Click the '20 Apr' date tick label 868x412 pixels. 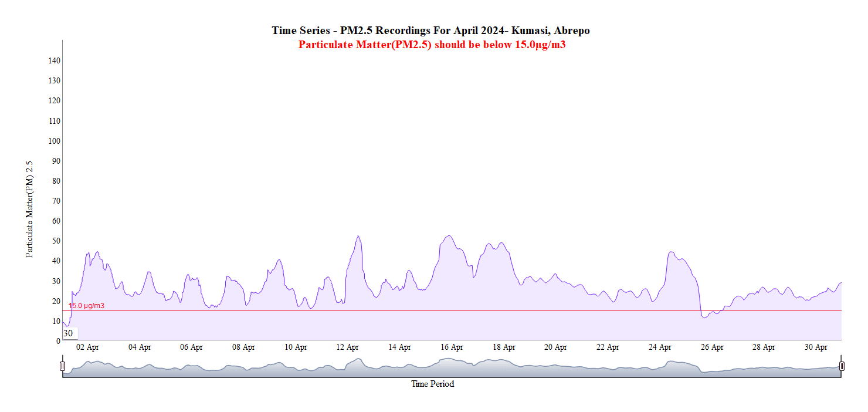click(x=555, y=347)
